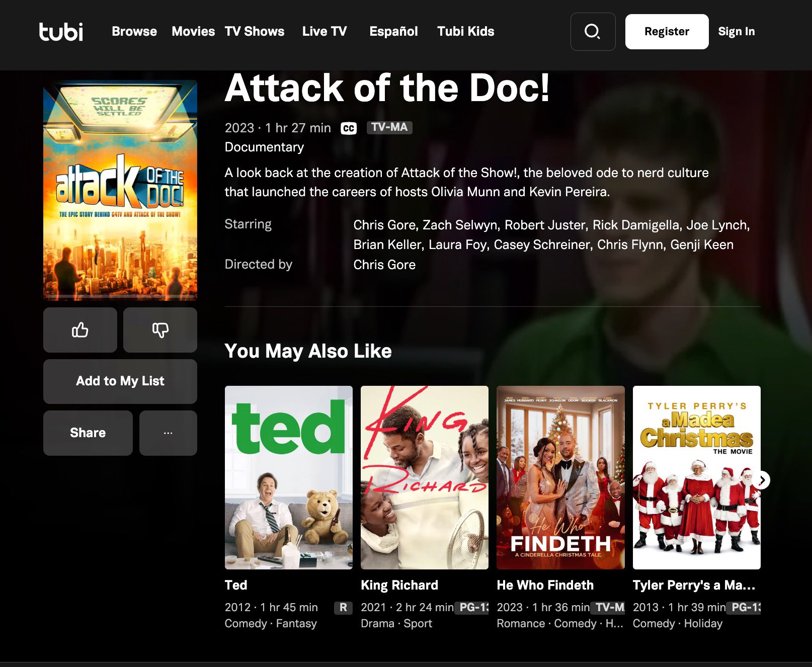Click the Attack of the Doc! title
Viewport: 812px width, 667px height.
[x=387, y=88]
